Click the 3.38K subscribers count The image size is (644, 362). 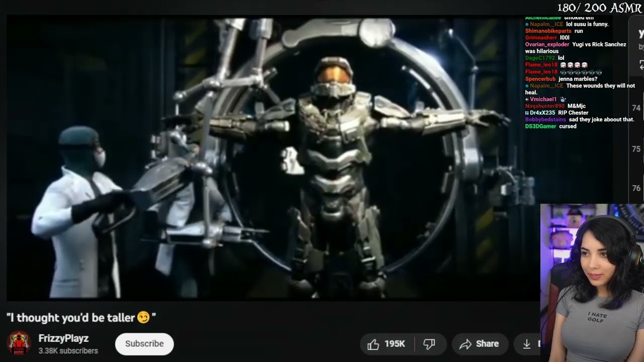(68, 351)
